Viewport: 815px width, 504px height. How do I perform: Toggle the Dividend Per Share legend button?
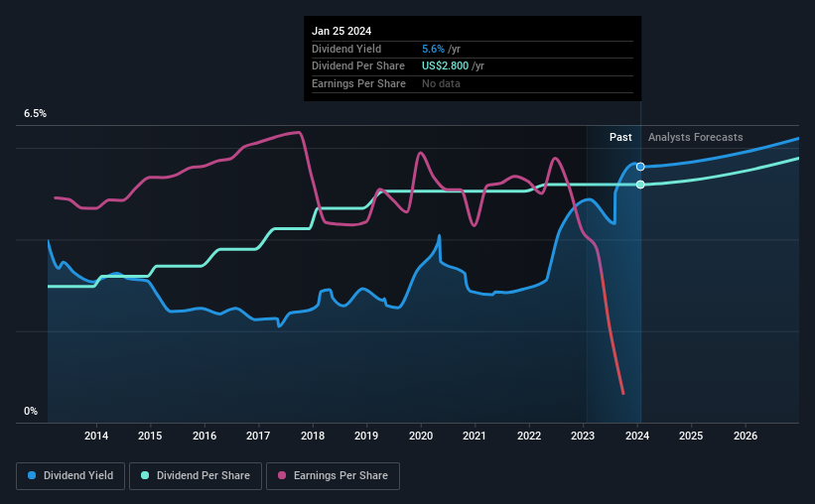(196, 476)
